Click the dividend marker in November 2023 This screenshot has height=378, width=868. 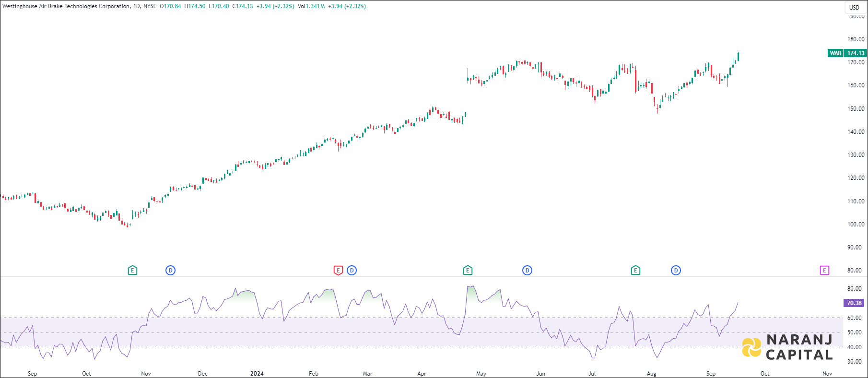click(170, 271)
